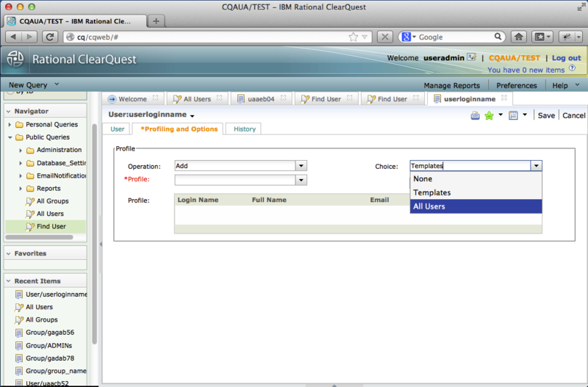Viewport: 588px width, 387px height.
Task: Open Group/gagab56 in Recent Items
Action: pyautogui.click(x=50, y=333)
